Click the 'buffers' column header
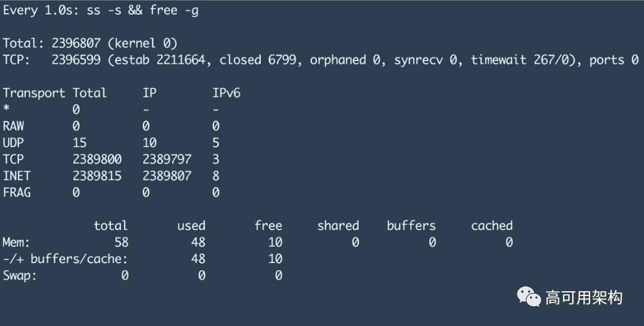Image resolution: width=644 pixels, height=326 pixels. pyautogui.click(x=411, y=225)
